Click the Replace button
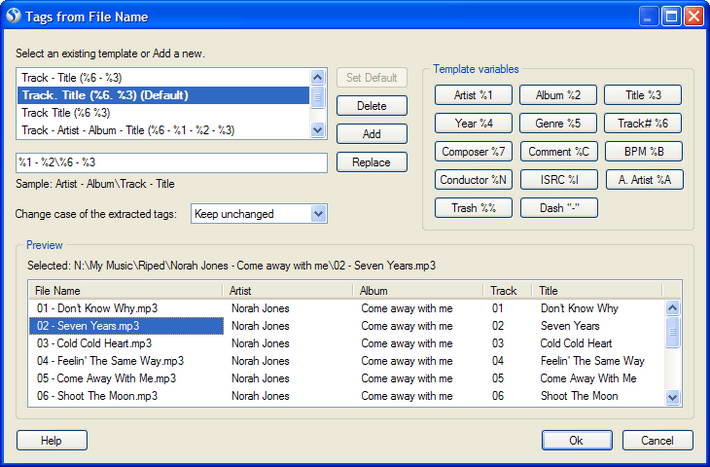The image size is (710, 467). click(372, 162)
